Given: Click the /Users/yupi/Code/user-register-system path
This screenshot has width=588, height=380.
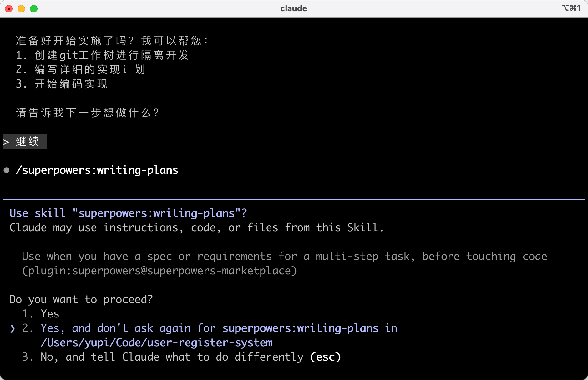Looking at the screenshot, I should 156,343.
